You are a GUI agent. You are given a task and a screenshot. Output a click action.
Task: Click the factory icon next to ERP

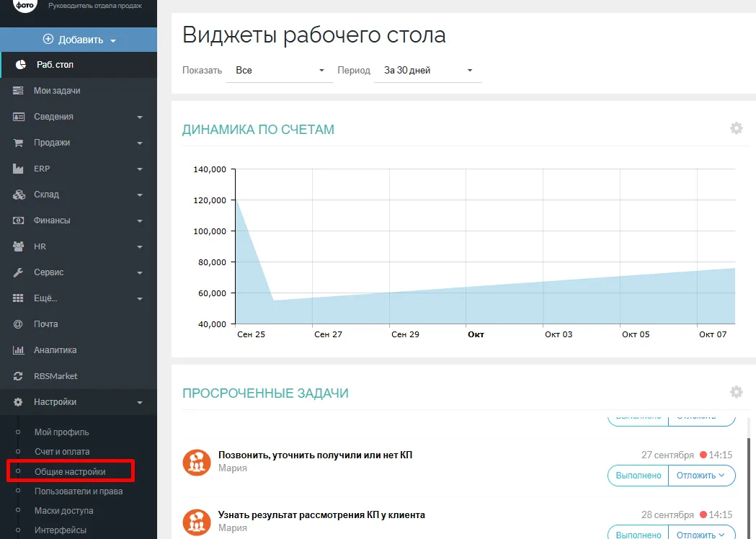click(19, 169)
